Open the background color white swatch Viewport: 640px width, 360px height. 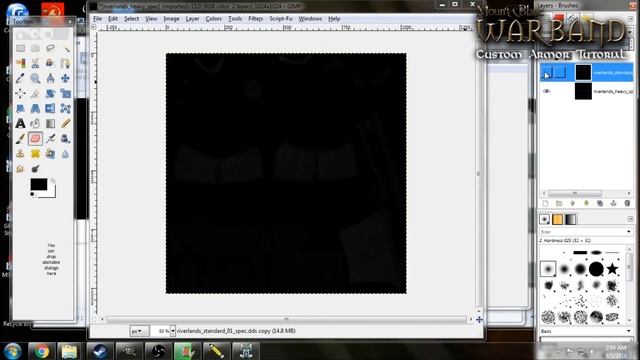pyautogui.click(x=52, y=193)
